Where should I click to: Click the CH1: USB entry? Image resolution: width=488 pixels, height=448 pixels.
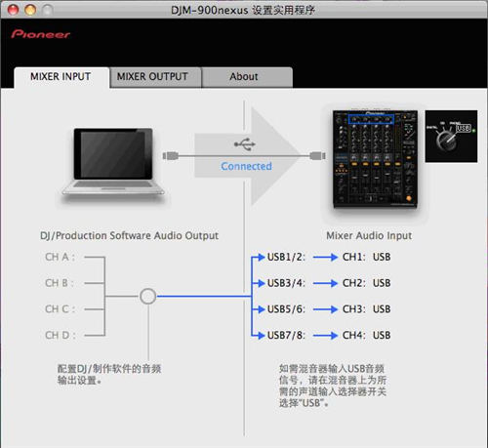[366, 257]
